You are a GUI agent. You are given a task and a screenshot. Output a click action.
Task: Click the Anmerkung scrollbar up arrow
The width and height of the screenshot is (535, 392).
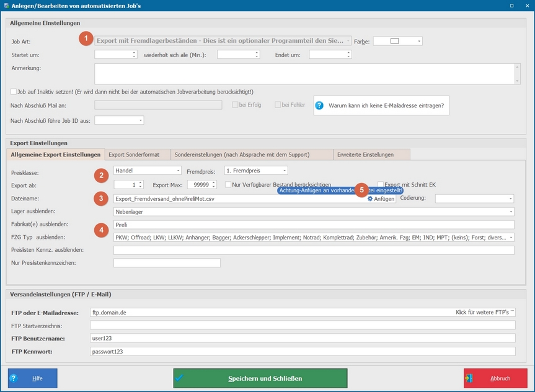click(x=517, y=67)
